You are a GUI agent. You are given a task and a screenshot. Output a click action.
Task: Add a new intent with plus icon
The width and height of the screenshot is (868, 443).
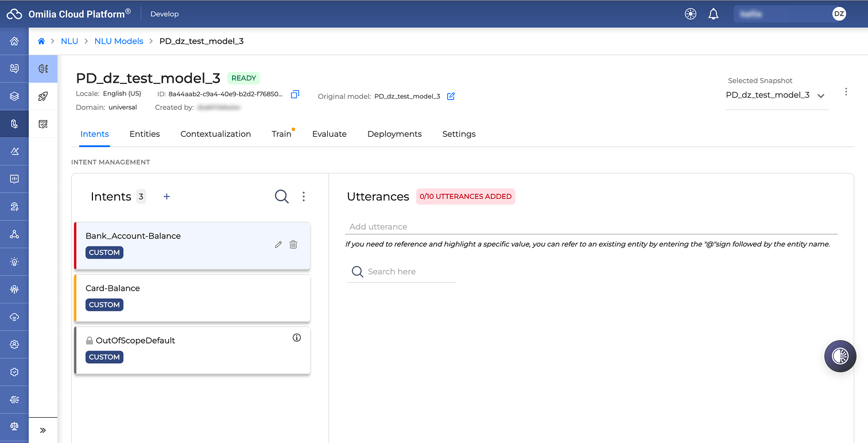(167, 197)
